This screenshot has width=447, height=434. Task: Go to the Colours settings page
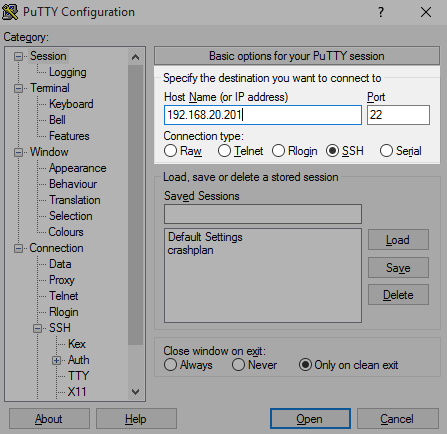tap(66, 232)
